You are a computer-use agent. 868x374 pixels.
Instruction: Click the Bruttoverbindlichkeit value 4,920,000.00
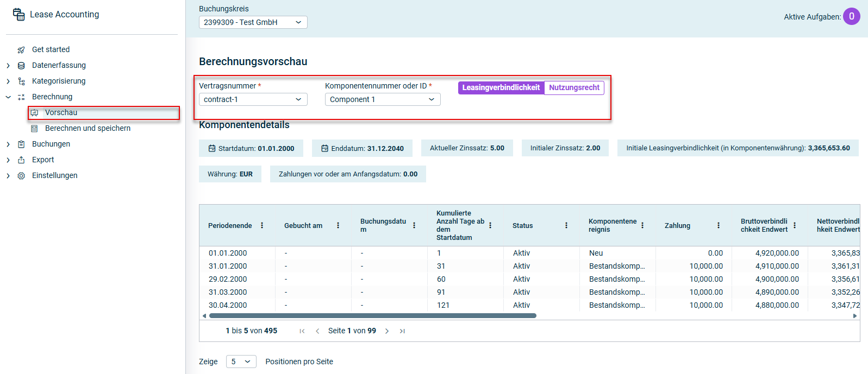pos(777,253)
